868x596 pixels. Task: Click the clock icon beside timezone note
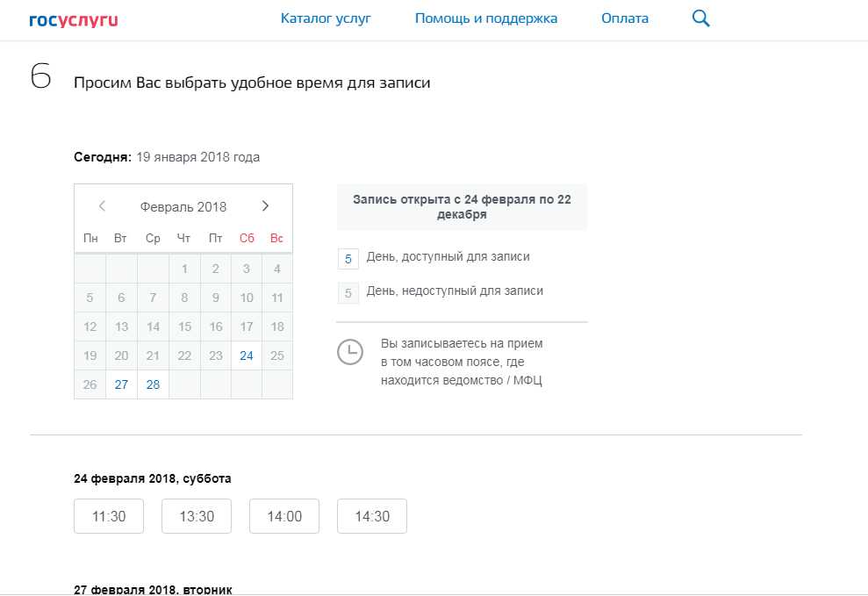[349, 352]
